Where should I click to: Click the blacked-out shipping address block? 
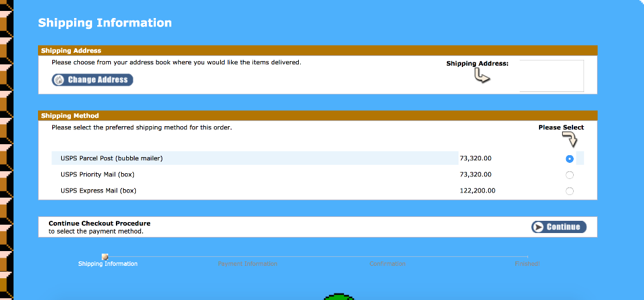coord(551,76)
